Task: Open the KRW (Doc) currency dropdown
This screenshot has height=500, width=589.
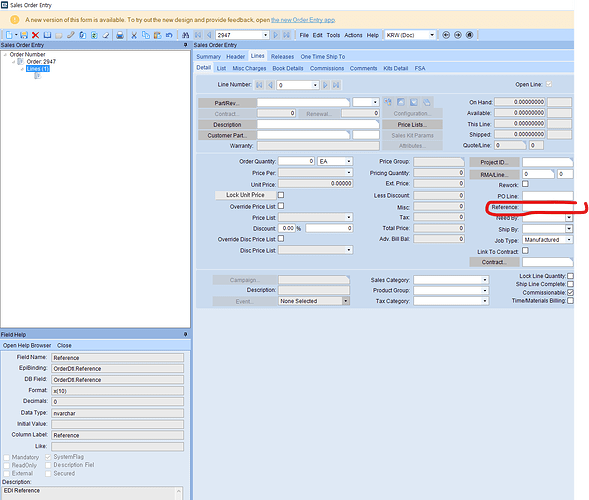Action: coord(432,35)
